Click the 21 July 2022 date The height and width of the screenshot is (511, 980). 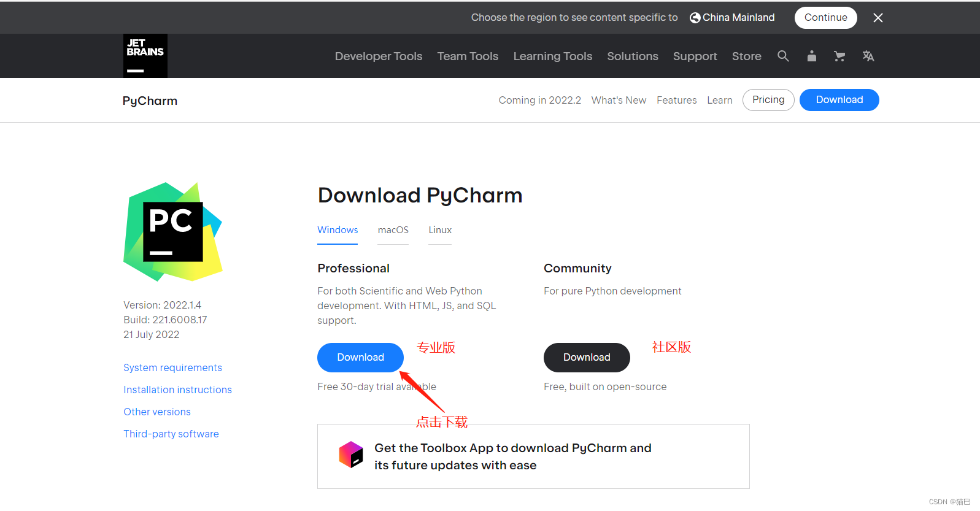pyautogui.click(x=152, y=334)
